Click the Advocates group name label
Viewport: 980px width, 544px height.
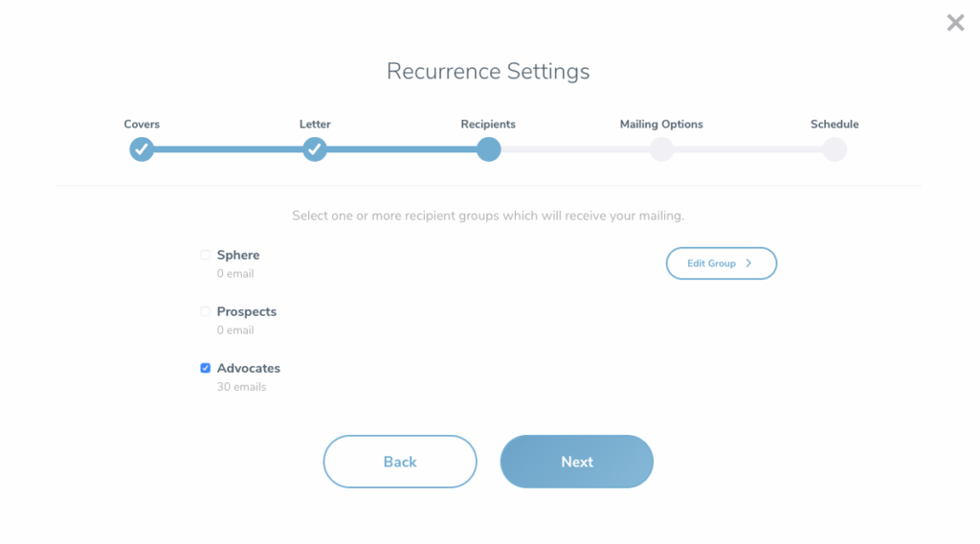[x=249, y=369]
